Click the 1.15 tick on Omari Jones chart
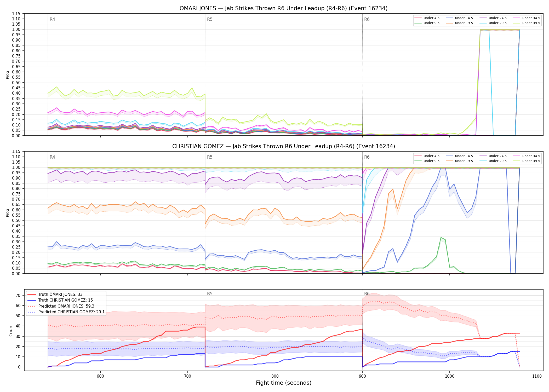The width and height of the screenshot is (549, 392). click(16, 14)
